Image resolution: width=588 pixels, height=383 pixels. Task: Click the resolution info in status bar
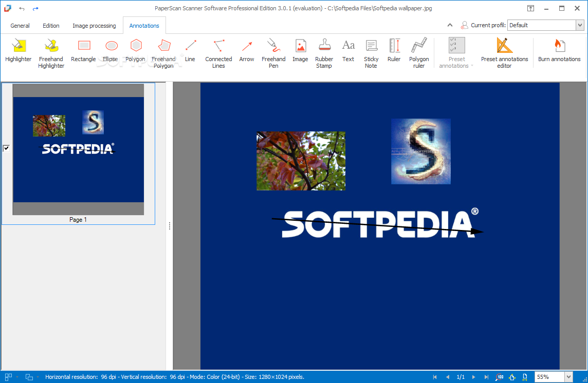click(175, 377)
